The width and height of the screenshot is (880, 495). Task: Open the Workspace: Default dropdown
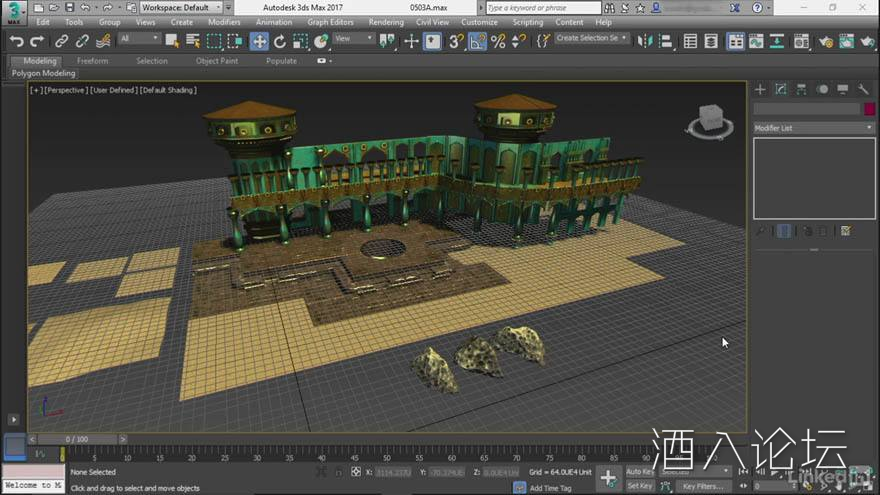tap(181, 7)
